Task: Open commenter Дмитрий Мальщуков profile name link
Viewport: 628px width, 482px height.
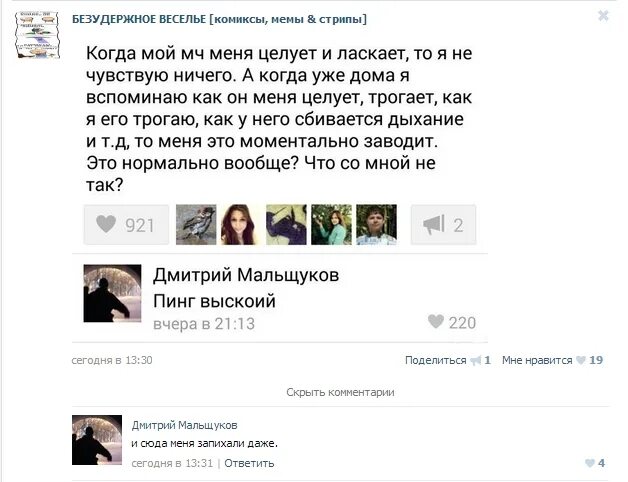Action: 184,425
